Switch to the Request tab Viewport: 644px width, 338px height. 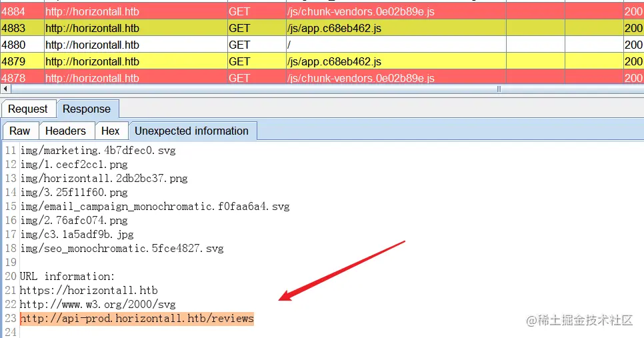click(29, 109)
